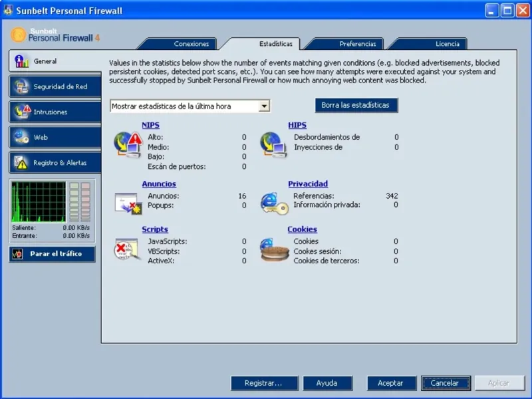Click the Sunbelt orange logo icon

click(19, 35)
